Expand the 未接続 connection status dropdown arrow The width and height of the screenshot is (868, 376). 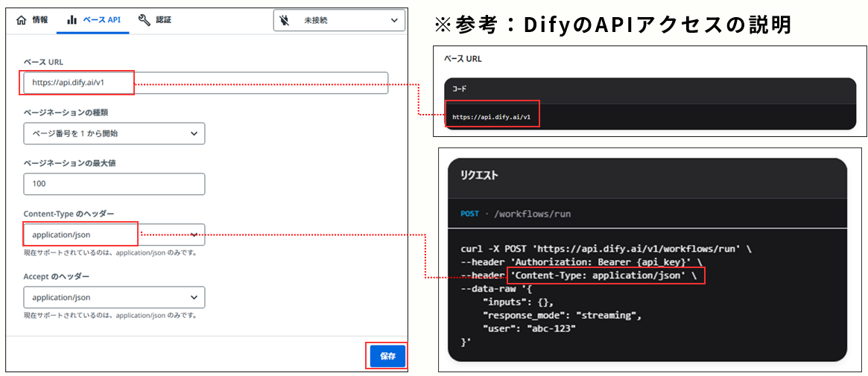(x=394, y=21)
